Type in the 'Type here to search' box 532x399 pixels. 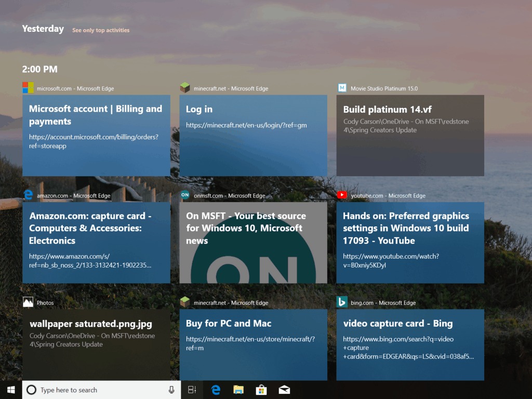(x=99, y=390)
